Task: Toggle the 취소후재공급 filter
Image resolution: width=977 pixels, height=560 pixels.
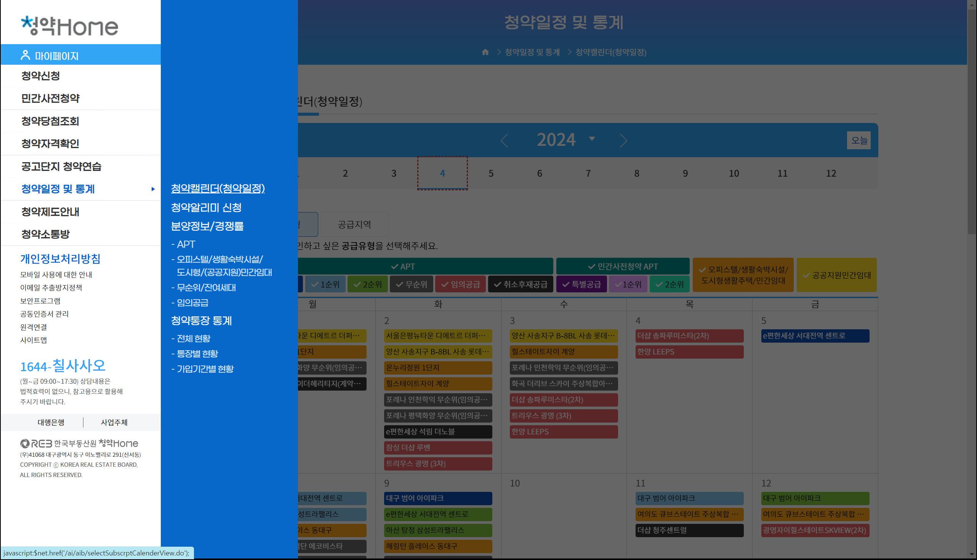Action: click(521, 284)
